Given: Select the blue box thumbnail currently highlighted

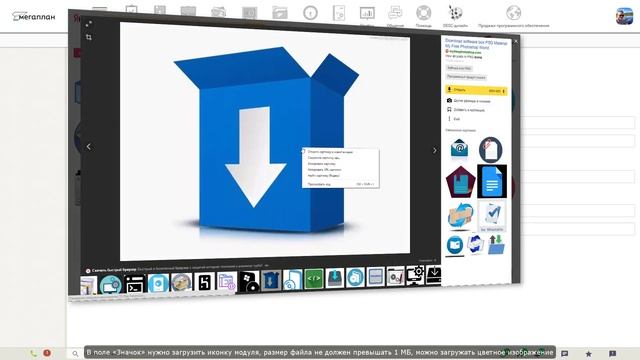Looking at the screenshot, I should pos(271,281).
